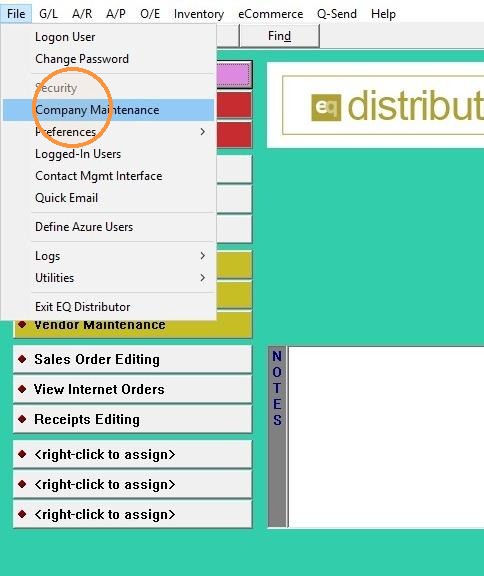The height and width of the screenshot is (576, 484).
Task: Open the Inventory menu
Action: click(199, 14)
